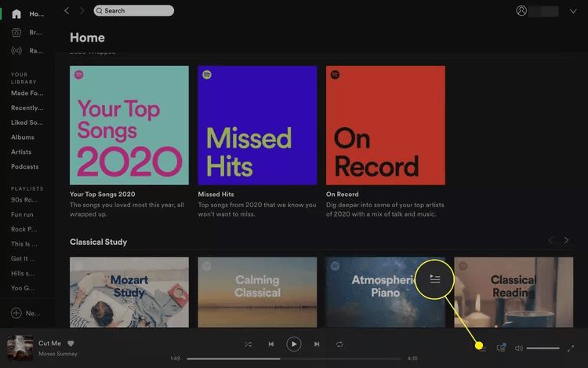Toggle repeat mode

point(339,344)
